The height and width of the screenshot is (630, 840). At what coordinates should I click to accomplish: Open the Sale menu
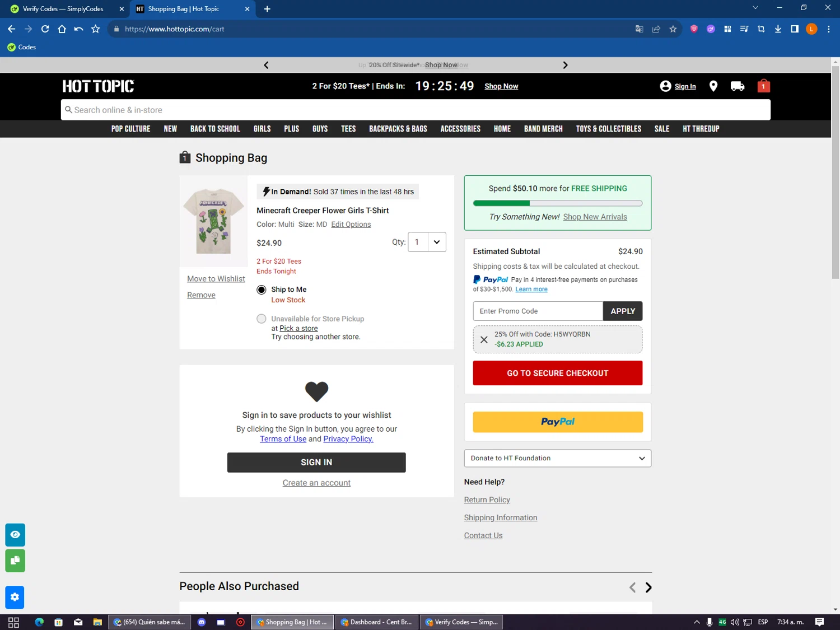[662, 129]
